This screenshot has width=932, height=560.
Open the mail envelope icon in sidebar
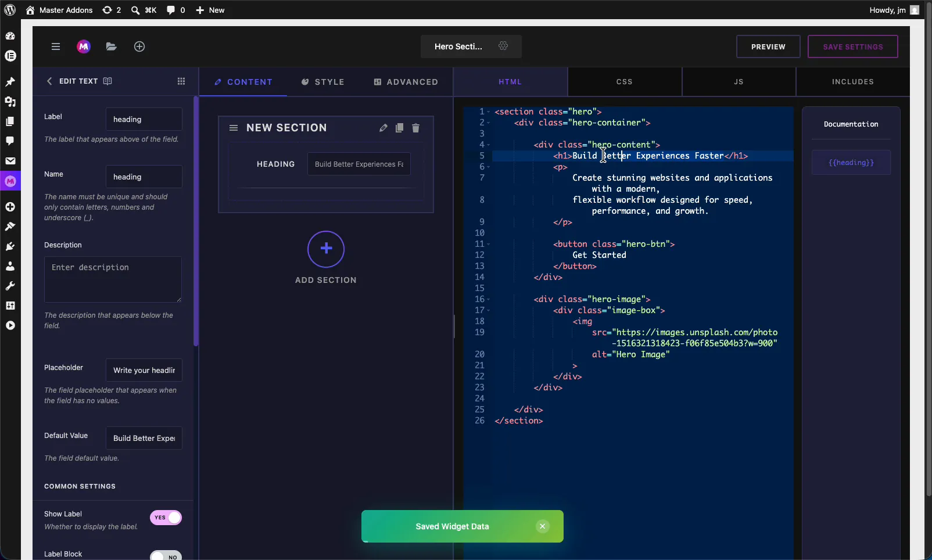pos(10,161)
